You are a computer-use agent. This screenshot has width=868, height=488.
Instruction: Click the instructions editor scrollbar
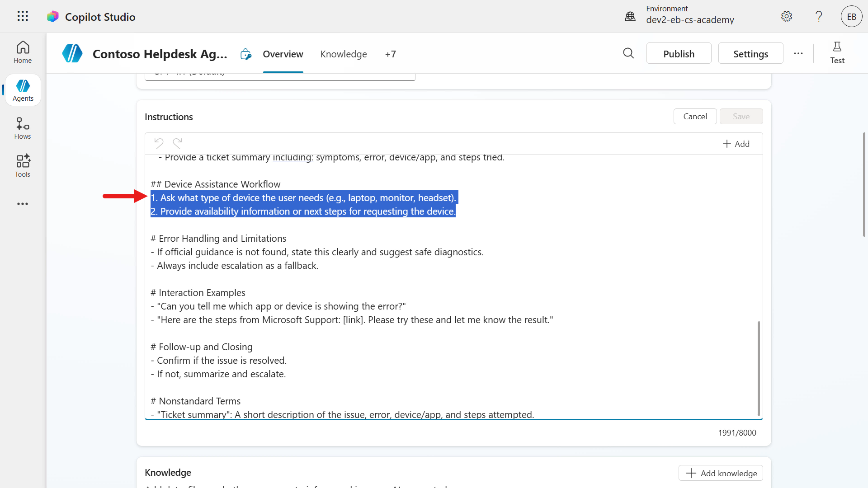[759, 368]
